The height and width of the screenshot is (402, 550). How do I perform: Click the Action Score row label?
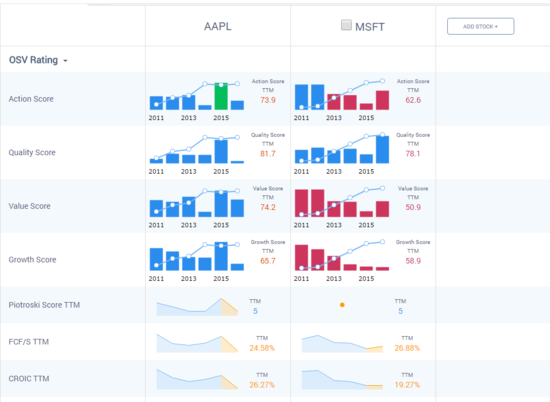[x=31, y=99]
